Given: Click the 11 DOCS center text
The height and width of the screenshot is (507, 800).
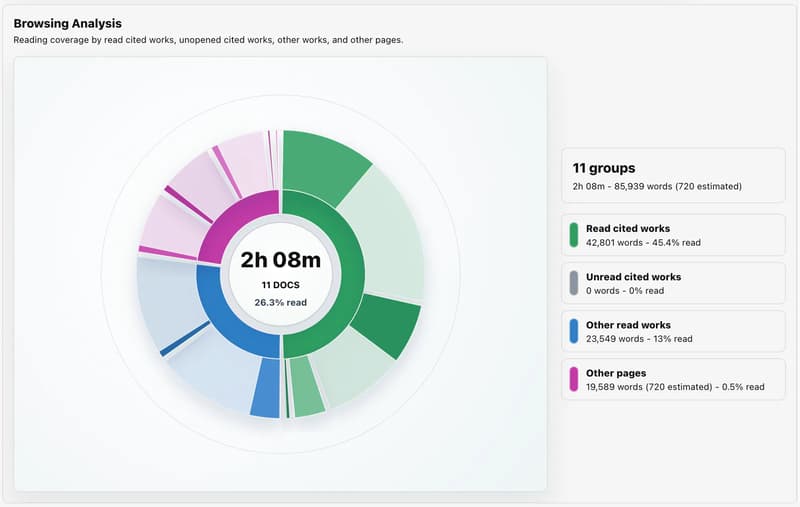Looking at the screenshot, I should pos(281,285).
